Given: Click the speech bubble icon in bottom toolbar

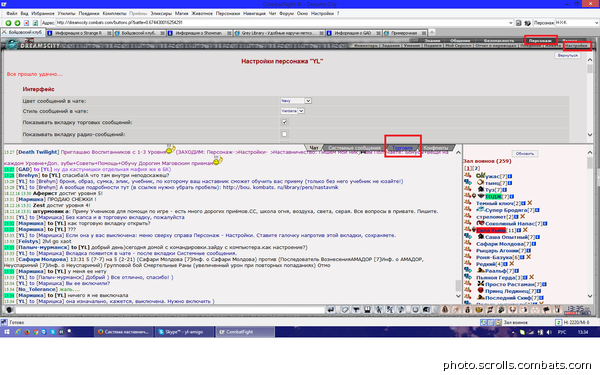Looking at the screenshot, I should point(546,310).
